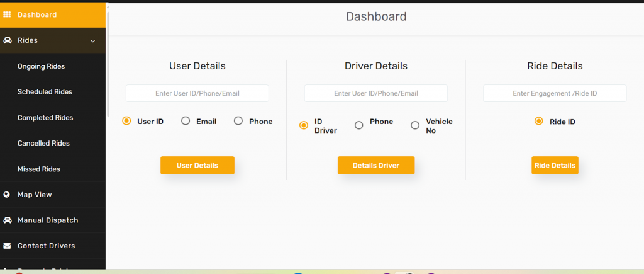Select the Phone radio under User Details
The image size is (644, 274).
tap(238, 121)
